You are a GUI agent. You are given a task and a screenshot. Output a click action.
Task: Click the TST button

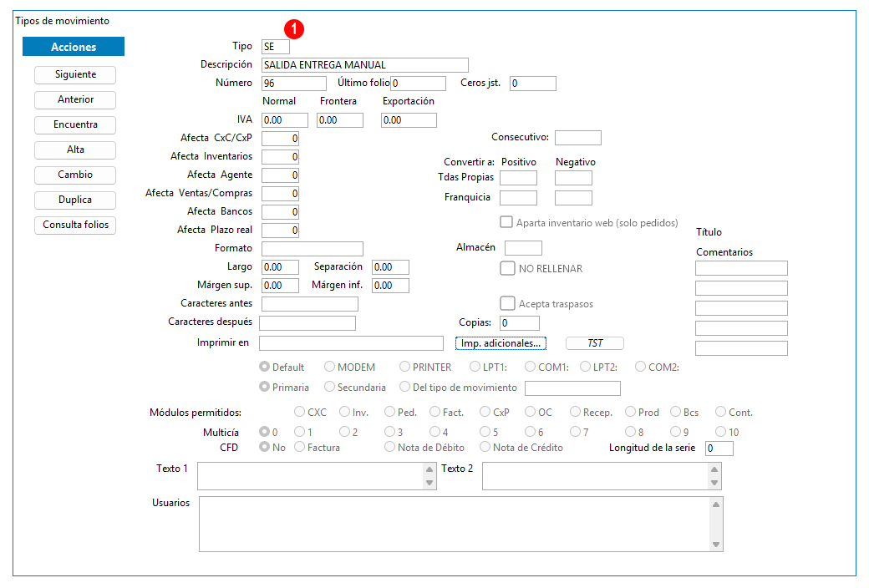click(x=595, y=343)
